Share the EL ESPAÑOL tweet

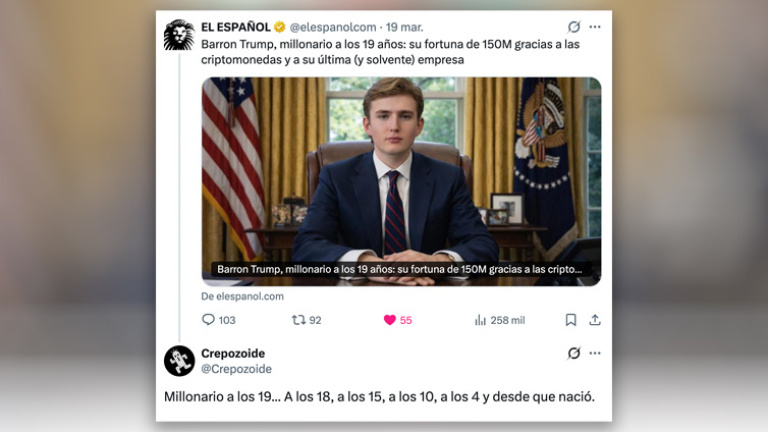pos(595,320)
